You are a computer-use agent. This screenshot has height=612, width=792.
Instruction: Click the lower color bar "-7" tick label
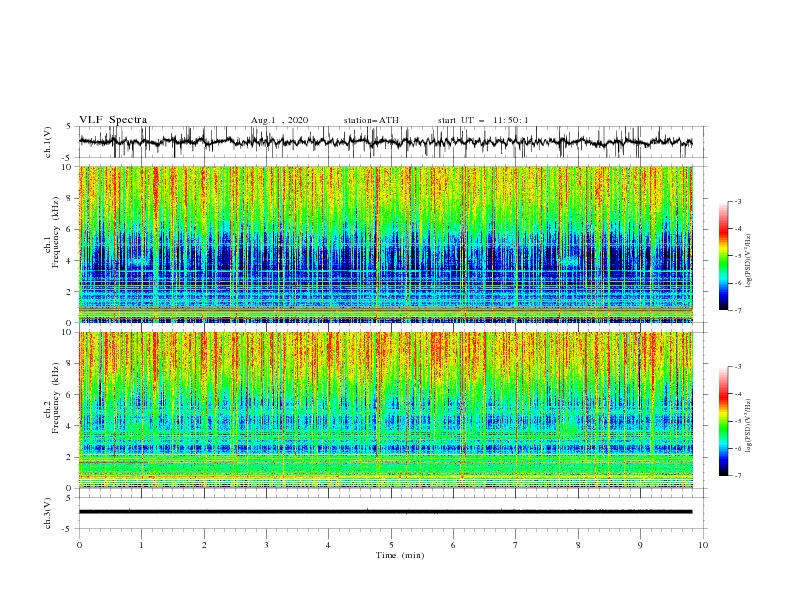click(738, 476)
